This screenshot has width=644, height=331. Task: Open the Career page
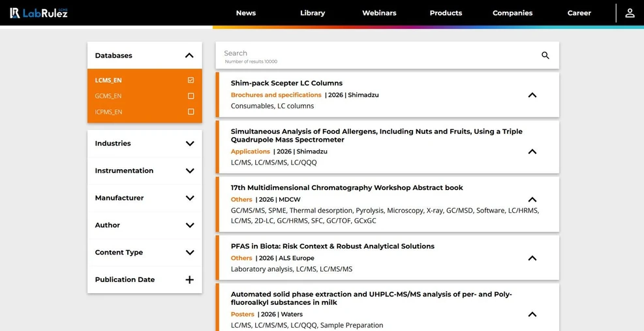[x=579, y=13]
